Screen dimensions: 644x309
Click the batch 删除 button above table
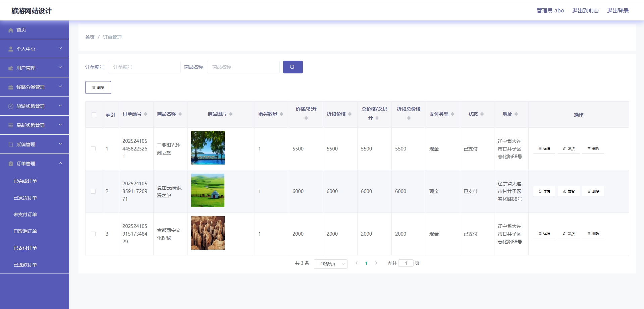(98, 87)
